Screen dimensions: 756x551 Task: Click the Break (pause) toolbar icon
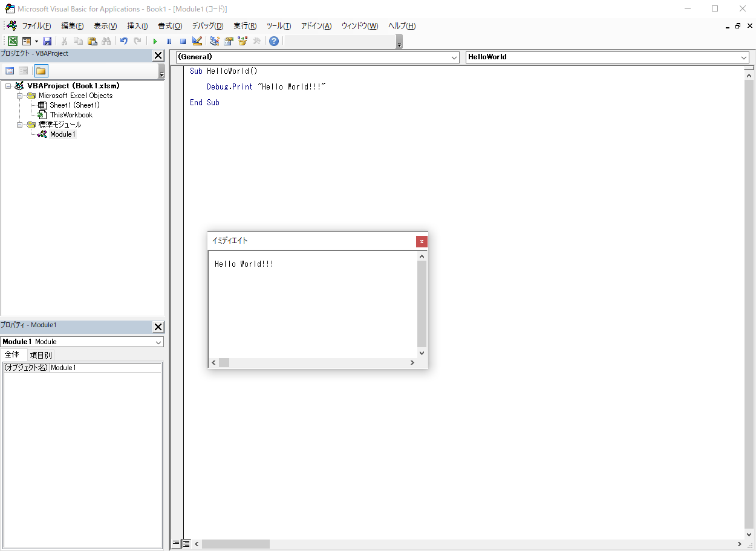169,41
